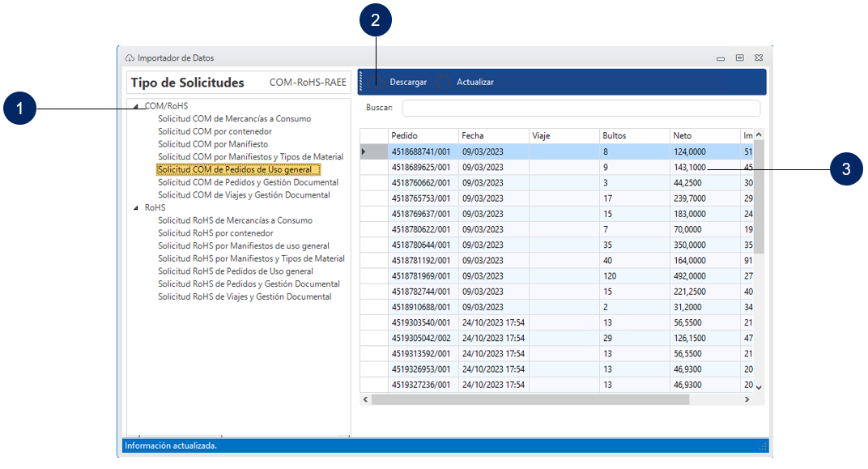This screenshot has width=868, height=469.
Task: Sort by the Pedido column header
Action: [422, 135]
